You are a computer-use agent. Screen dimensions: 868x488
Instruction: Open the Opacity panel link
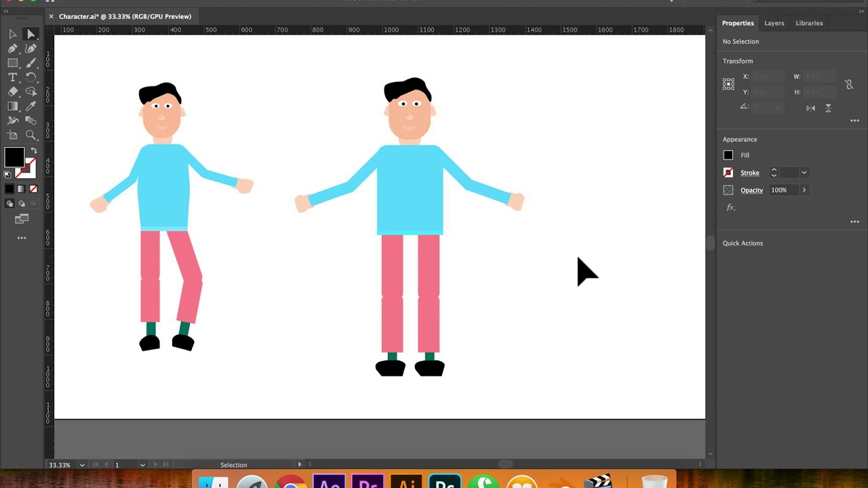[751, 190]
